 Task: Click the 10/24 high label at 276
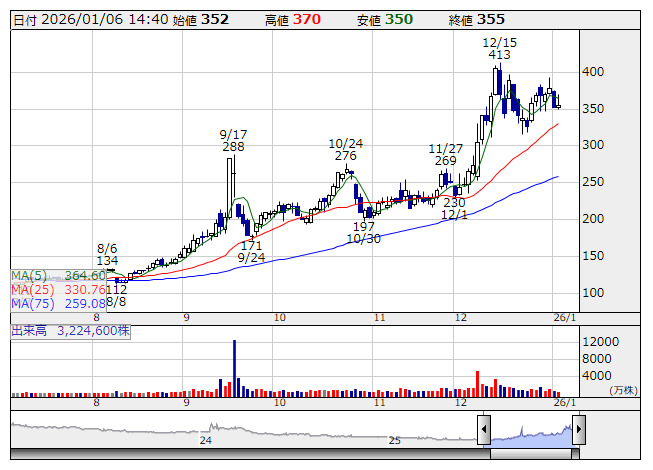[x=346, y=149]
